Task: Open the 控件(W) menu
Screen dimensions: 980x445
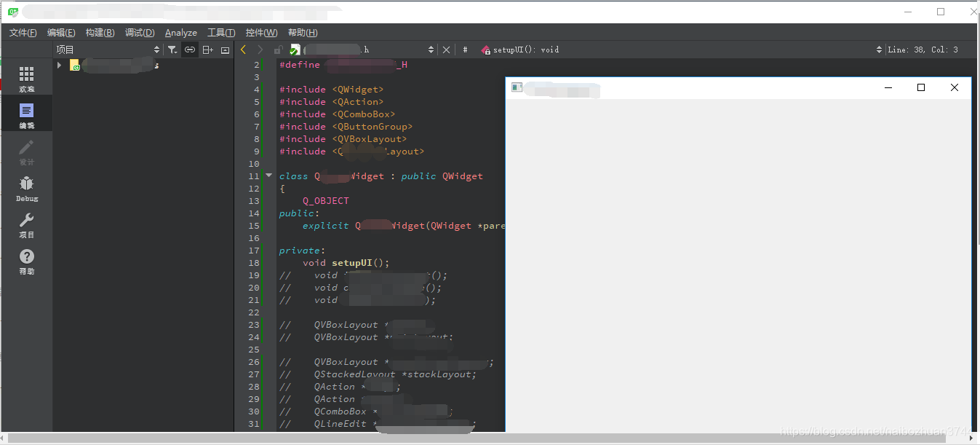Action: pyautogui.click(x=261, y=32)
